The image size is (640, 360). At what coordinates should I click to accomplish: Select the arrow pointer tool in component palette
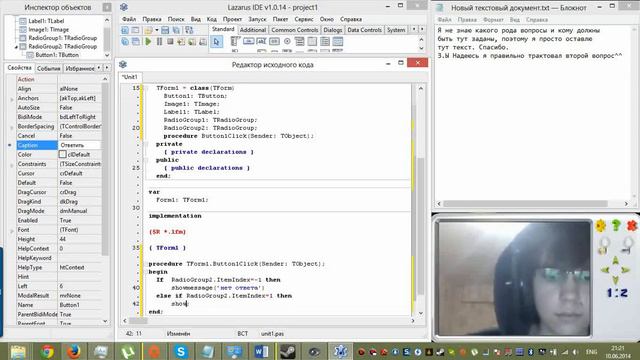pos(216,42)
